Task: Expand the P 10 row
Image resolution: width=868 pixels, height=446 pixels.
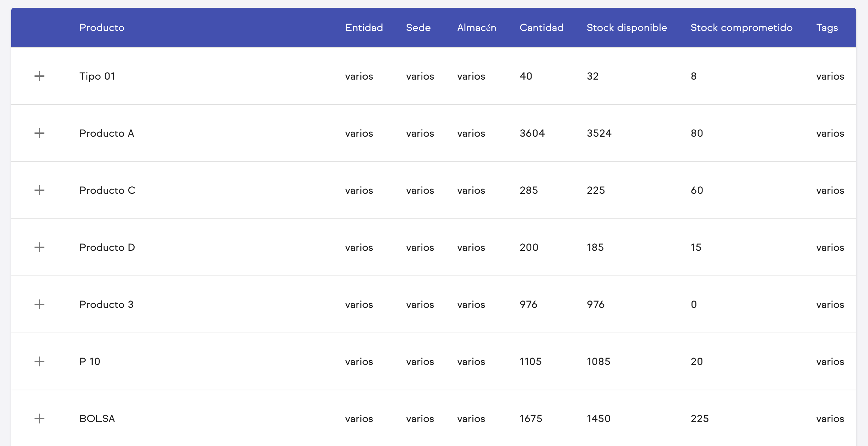Action: (x=40, y=361)
